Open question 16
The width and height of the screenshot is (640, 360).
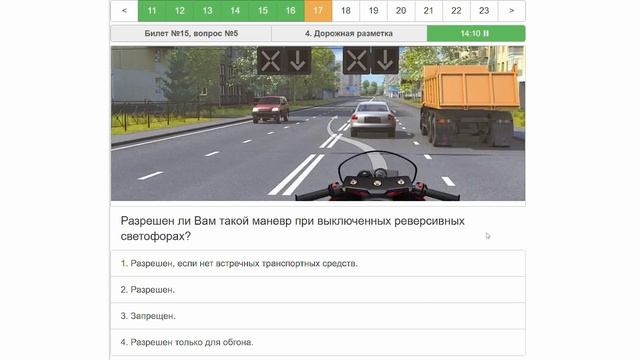291,11
